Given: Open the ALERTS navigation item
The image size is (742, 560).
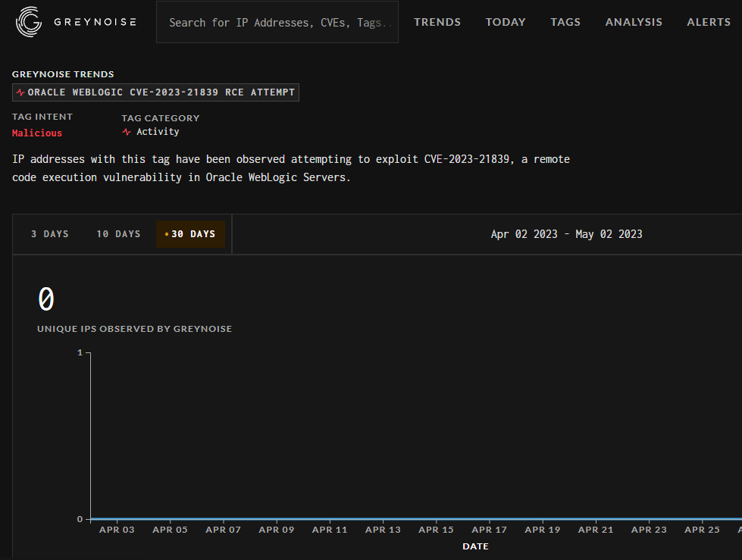Looking at the screenshot, I should (x=709, y=22).
